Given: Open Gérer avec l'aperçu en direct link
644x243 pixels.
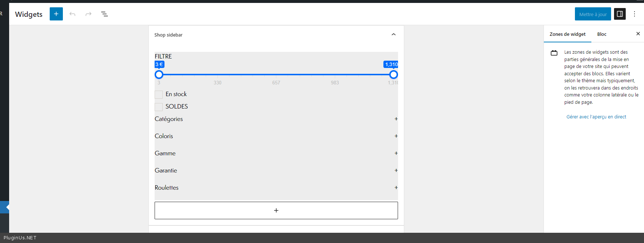Looking at the screenshot, I should click(x=596, y=117).
